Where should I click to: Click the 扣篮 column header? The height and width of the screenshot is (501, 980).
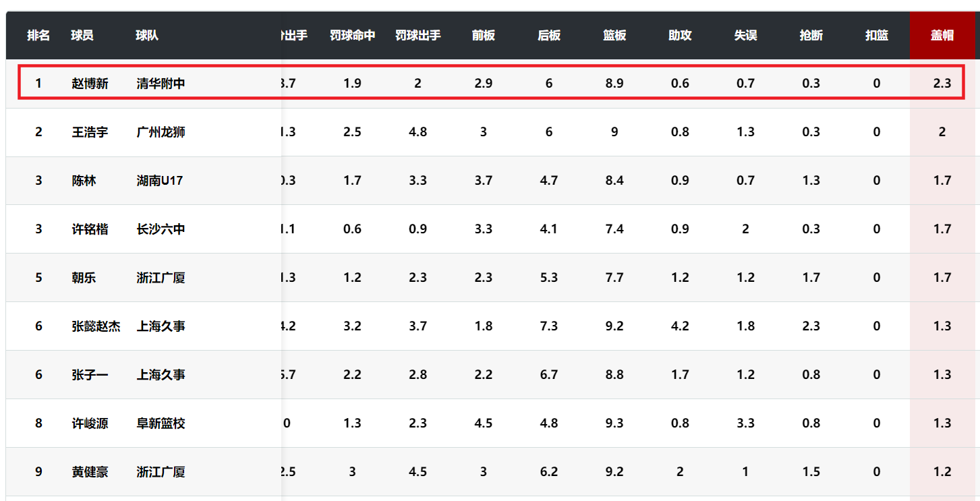(x=876, y=36)
